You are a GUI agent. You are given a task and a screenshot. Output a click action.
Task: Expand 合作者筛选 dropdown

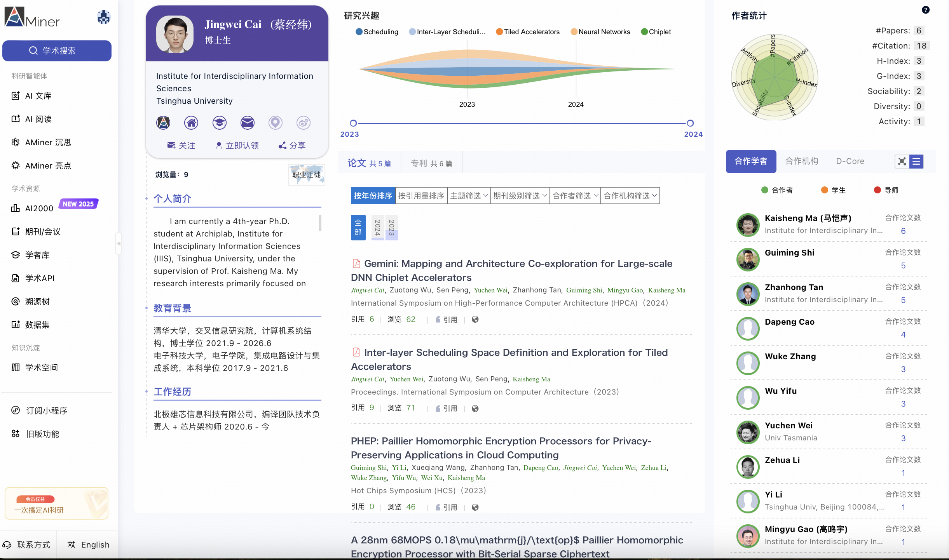pyautogui.click(x=575, y=196)
